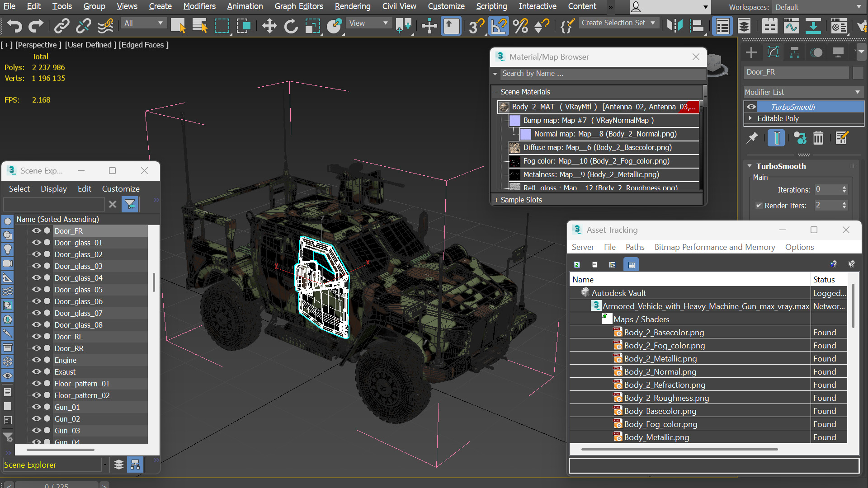Click Refresh icon in Asset Tracking
Viewport: 868px width, 488px height.
[577, 265]
